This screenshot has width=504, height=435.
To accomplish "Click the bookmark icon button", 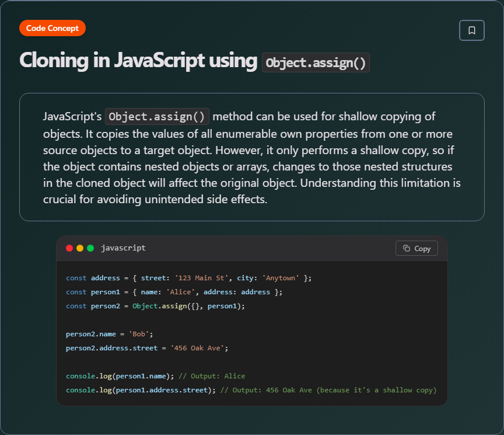I will (471, 30).
